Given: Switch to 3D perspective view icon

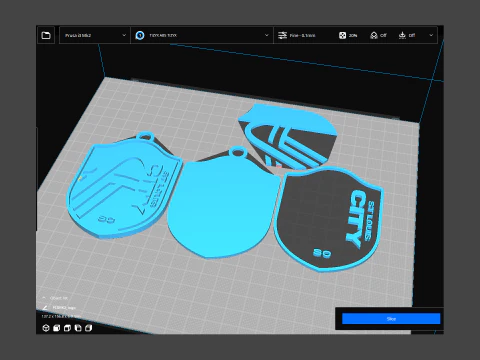Looking at the screenshot, I should pos(46,328).
